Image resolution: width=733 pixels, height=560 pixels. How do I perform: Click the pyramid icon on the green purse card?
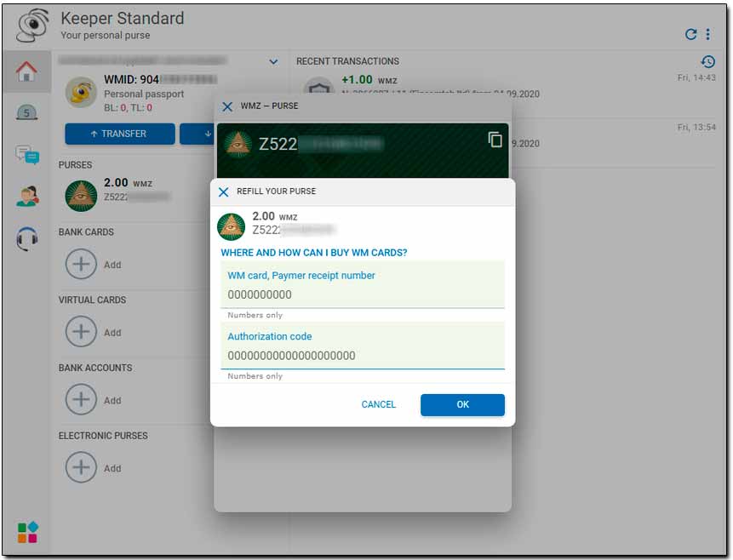tap(238, 144)
